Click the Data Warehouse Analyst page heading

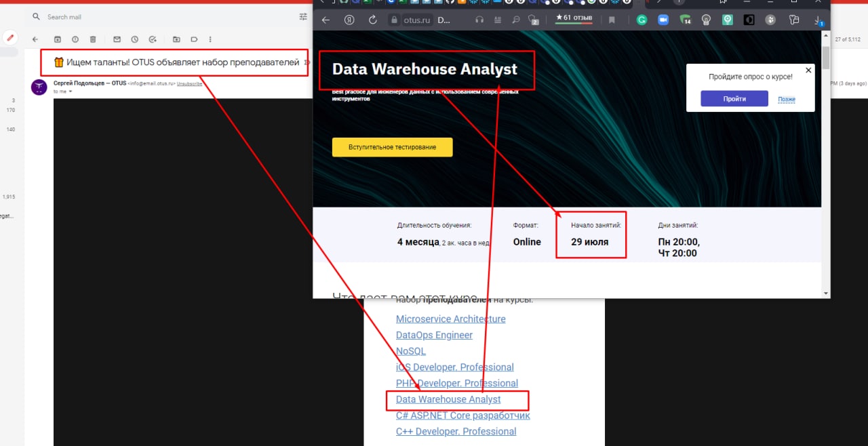[425, 69]
